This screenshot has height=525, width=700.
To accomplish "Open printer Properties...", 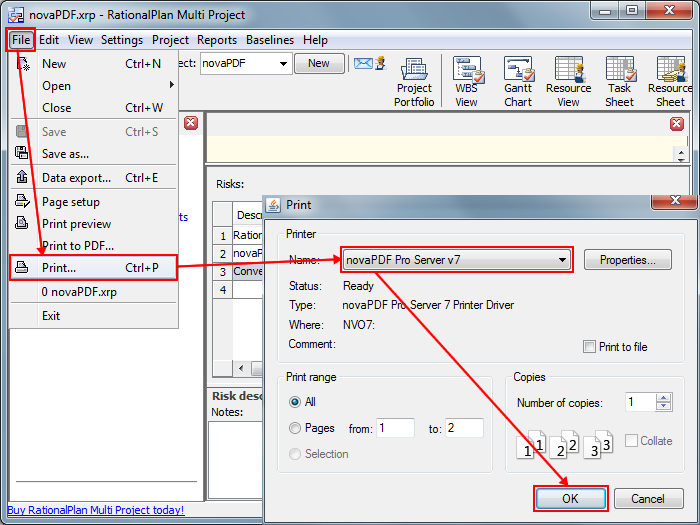I will click(x=628, y=260).
